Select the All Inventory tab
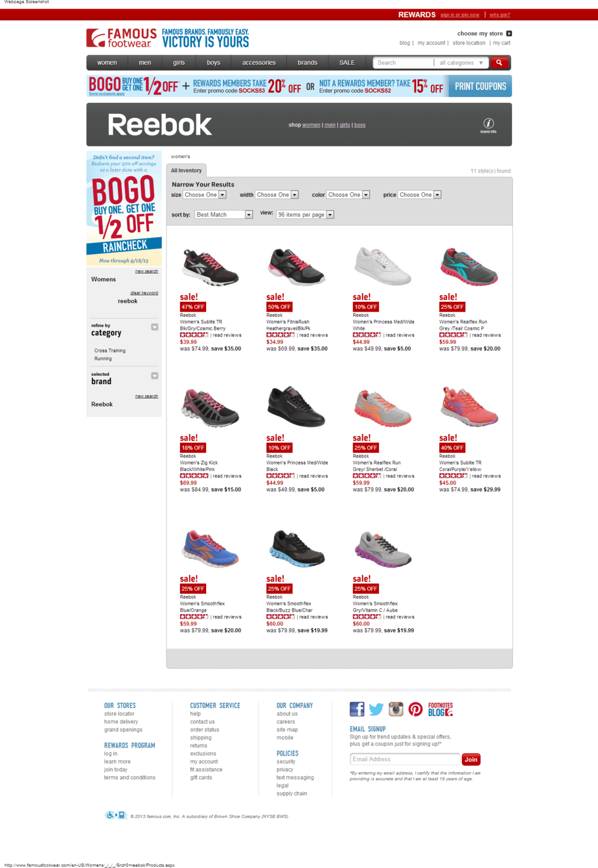Screen dimensions: 598x868 (x=186, y=170)
